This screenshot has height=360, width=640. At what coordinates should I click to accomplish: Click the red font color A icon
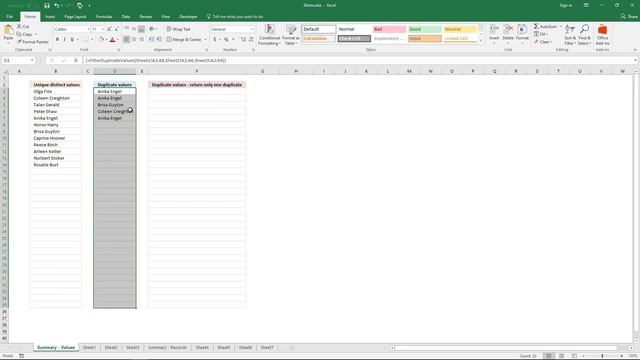click(112, 40)
